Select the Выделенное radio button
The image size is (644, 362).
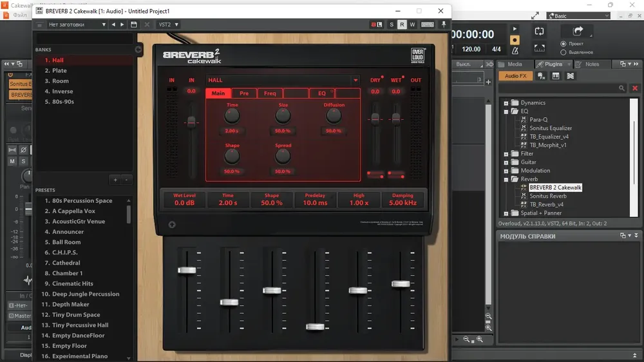[563, 53]
